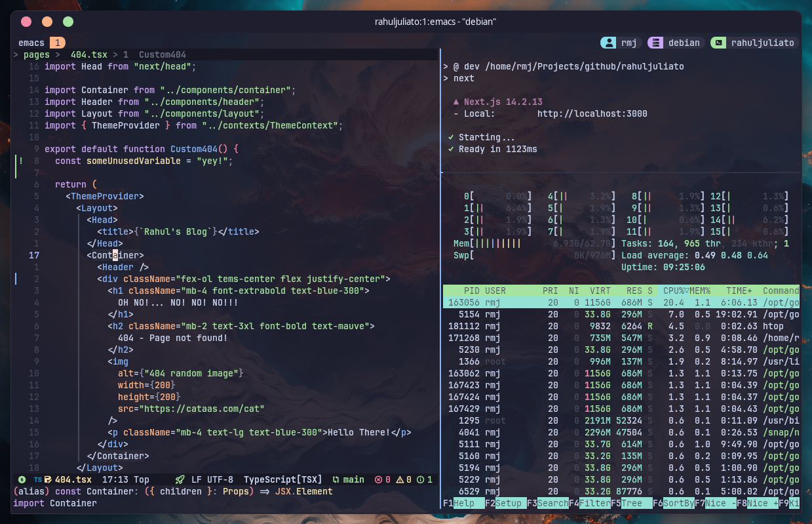Screen dimensions: 812x524
Task: Click the server icon beside debian
Action: click(656, 43)
